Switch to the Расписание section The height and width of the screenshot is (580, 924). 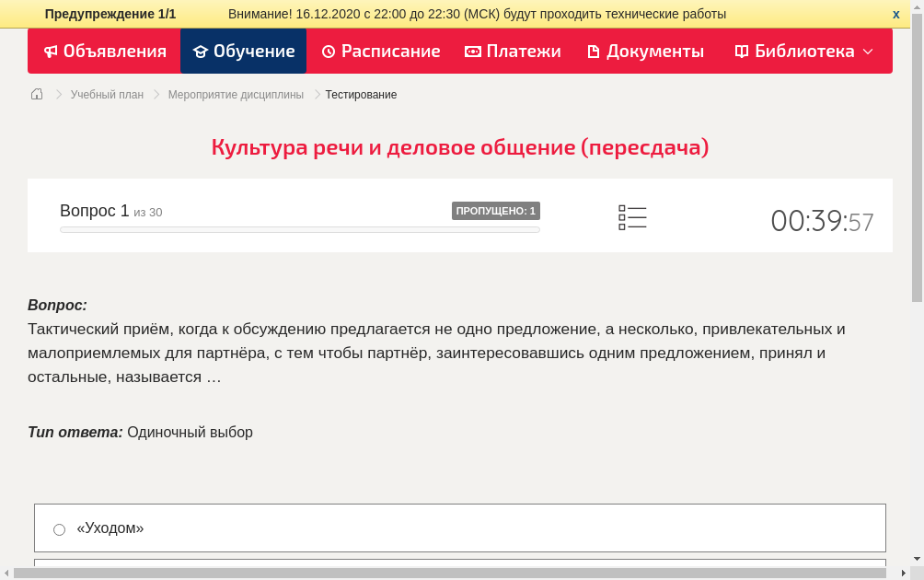tap(381, 51)
